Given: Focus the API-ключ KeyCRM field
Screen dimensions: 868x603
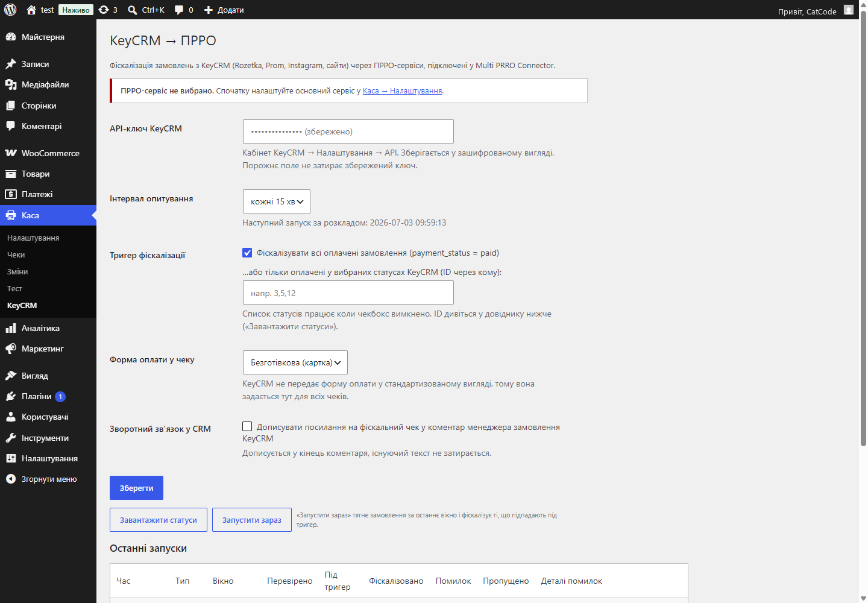Looking at the screenshot, I should pyautogui.click(x=348, y=131).
